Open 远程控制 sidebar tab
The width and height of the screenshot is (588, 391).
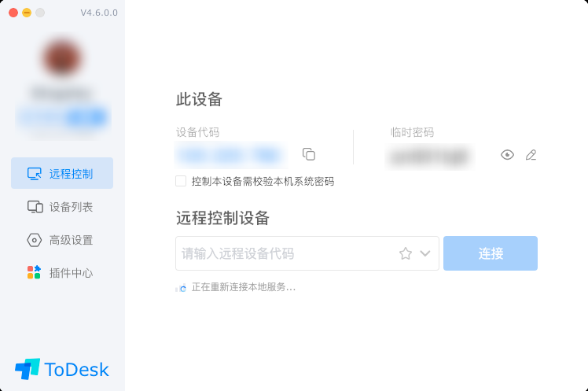(x=62, y=173)
